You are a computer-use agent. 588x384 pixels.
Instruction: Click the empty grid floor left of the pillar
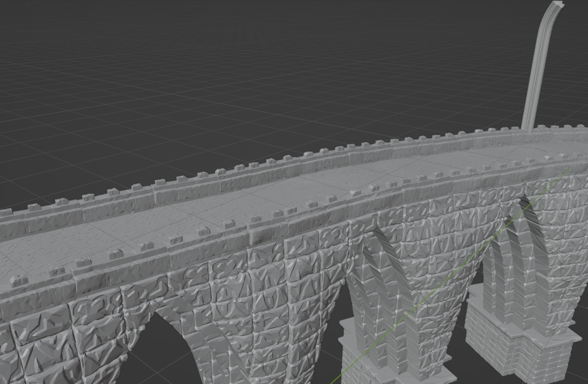pos(415,92)
